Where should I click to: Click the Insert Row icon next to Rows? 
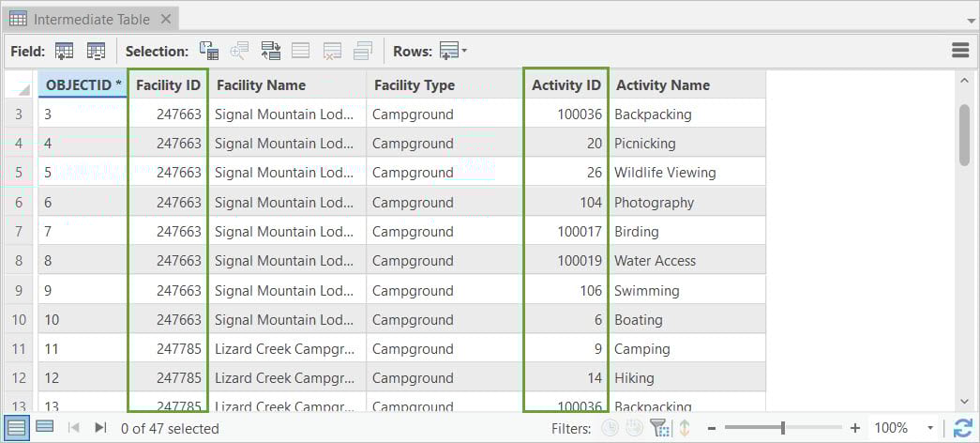click(x=449, y=51)
